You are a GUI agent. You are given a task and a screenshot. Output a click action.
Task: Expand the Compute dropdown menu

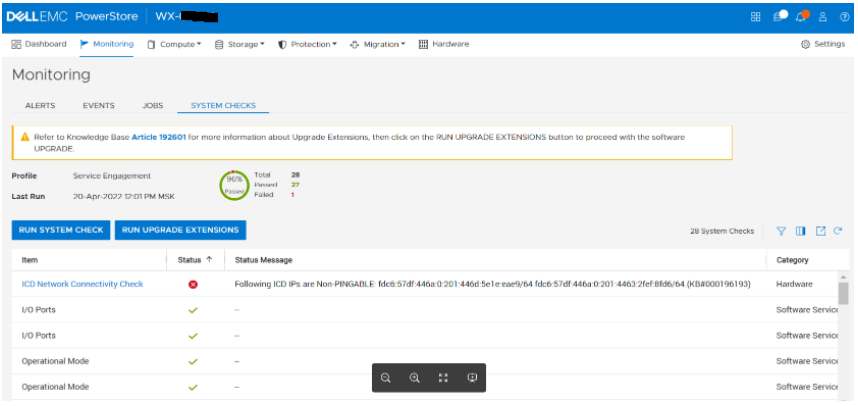click(174, 44)
